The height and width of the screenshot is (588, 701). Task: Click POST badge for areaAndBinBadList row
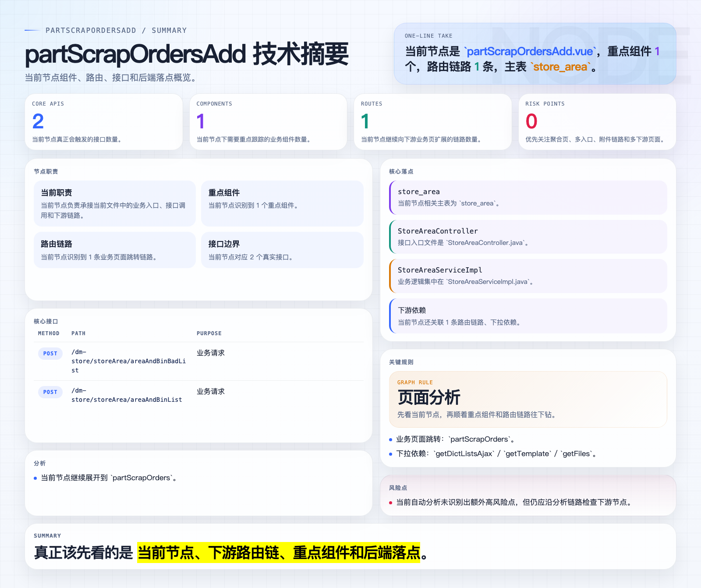[50, 353]
